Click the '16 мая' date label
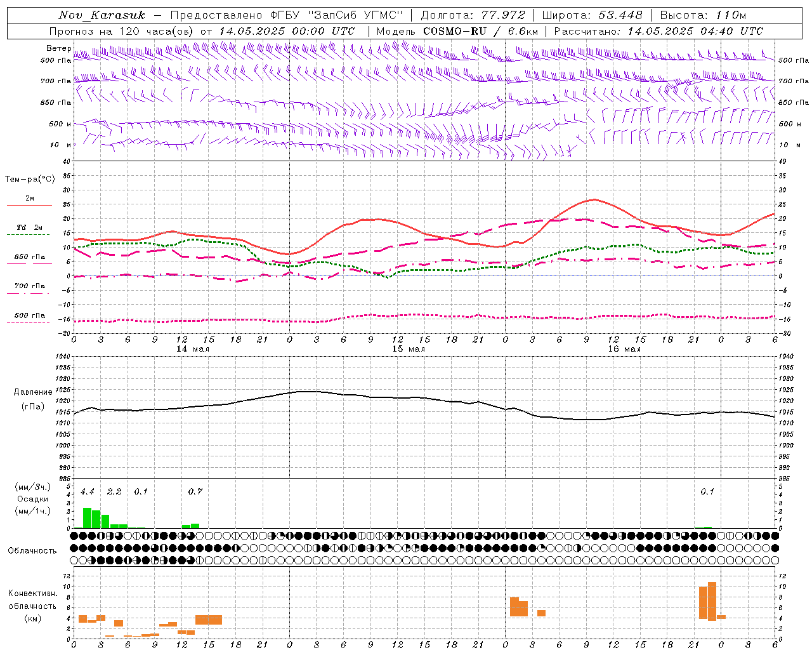 coord(624,349)
